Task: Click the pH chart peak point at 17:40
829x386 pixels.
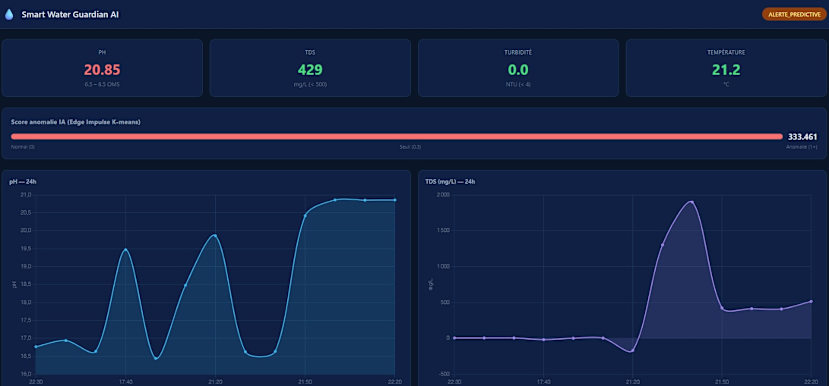Action: tap(125, 250)
